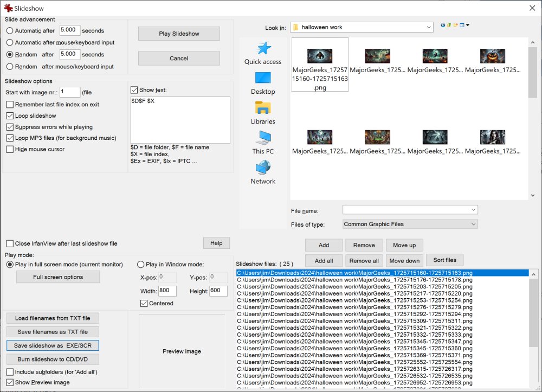Screen dimensions: 542x392
Task: Click the 'Cancel' button
Action: pyautogui.click(x=179, y=59)
